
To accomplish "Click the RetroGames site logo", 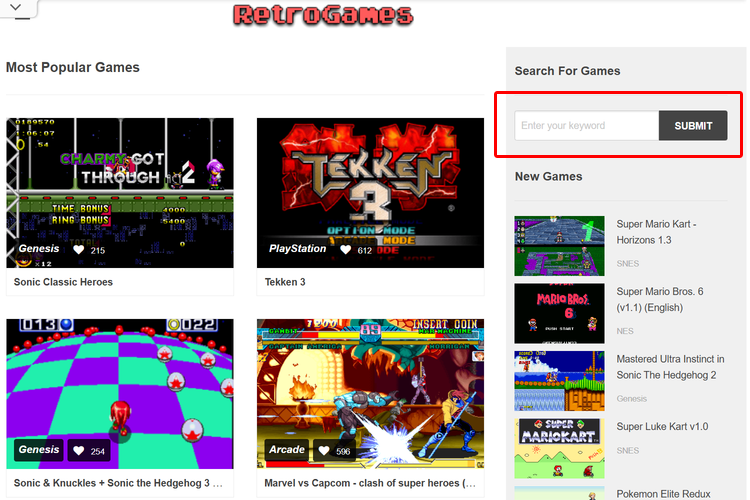I will tap(323, 15).
